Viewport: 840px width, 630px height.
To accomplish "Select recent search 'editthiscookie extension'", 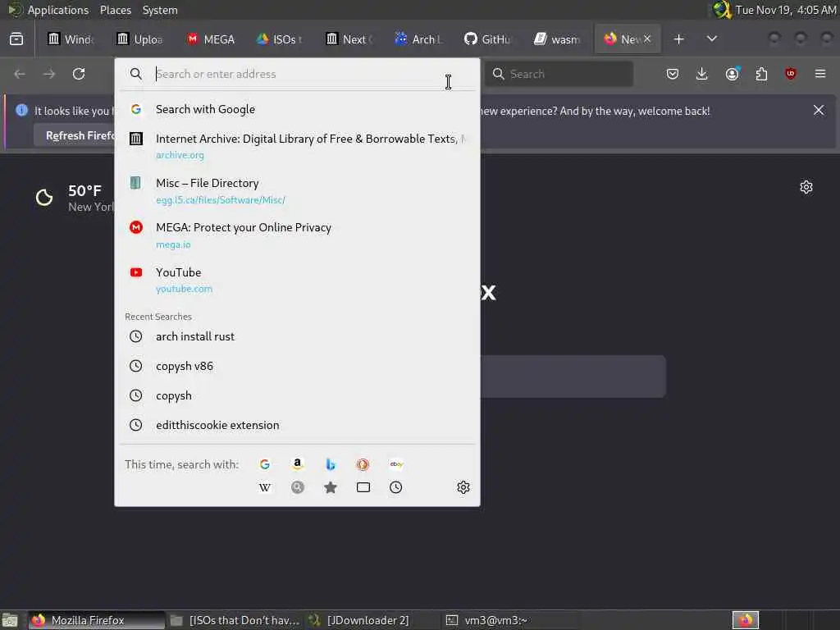I will coord(297,425).
